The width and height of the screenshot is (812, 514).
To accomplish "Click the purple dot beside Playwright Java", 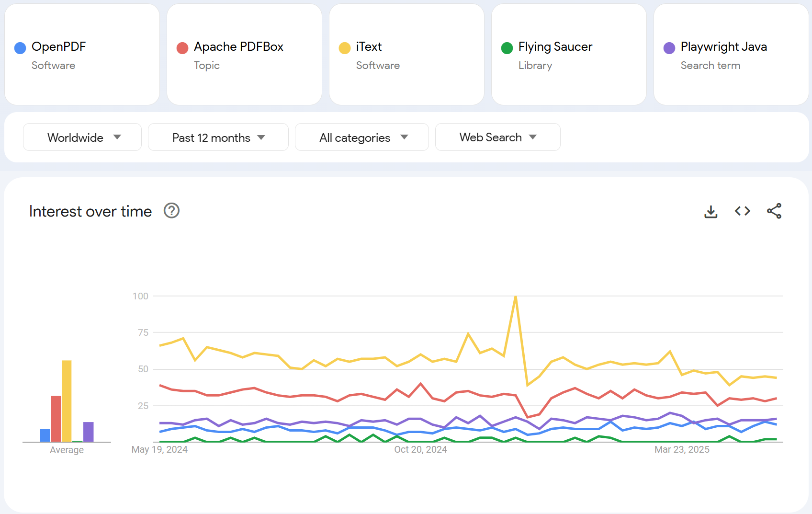I will coord(669,48).
